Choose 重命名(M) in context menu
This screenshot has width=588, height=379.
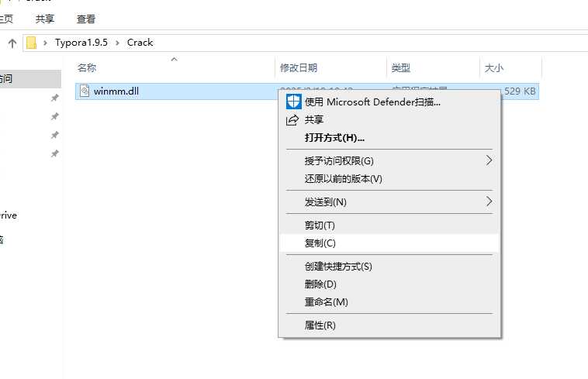click(x=389, y=301)
